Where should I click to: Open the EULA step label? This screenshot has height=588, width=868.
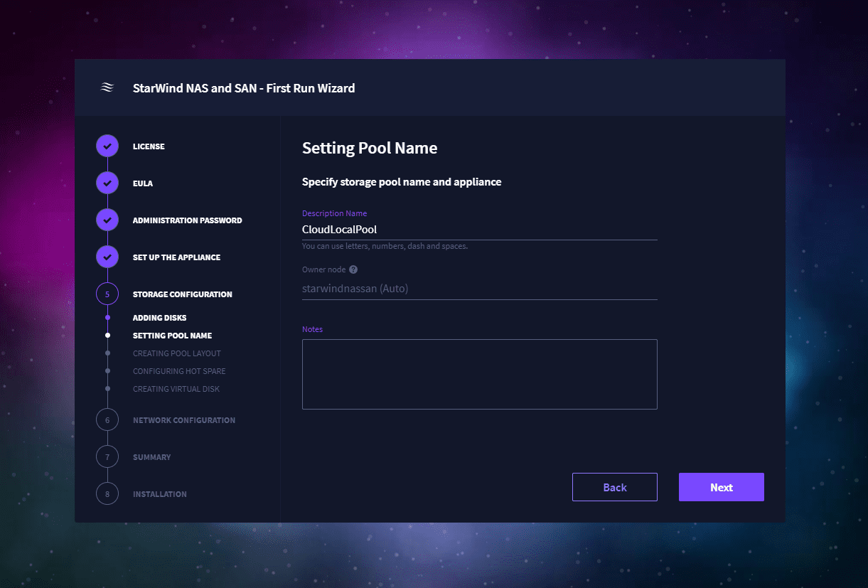tap(143, 183)
